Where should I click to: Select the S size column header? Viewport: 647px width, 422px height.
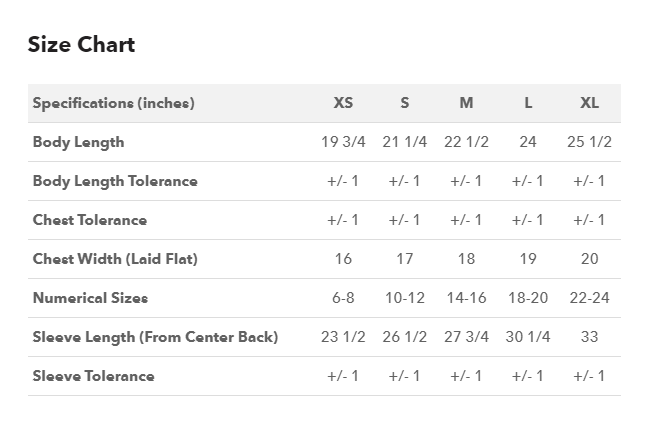pos(404,103)
